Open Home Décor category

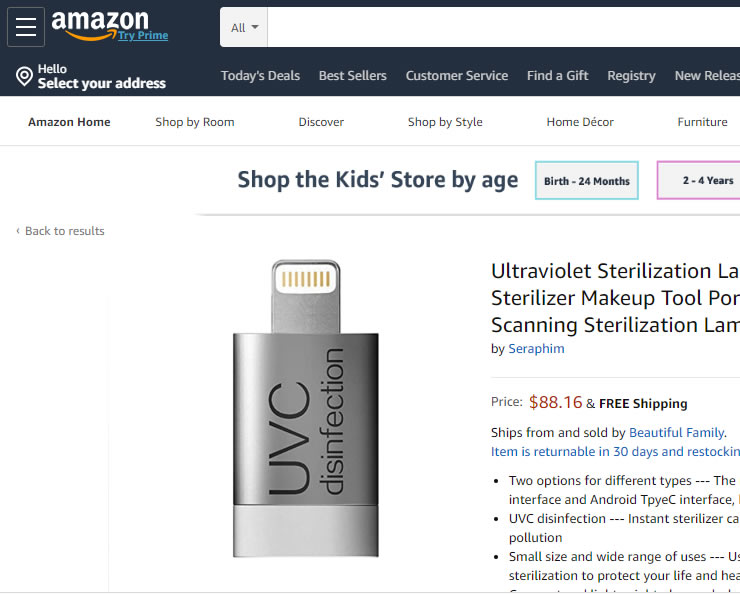coord(580,122)
